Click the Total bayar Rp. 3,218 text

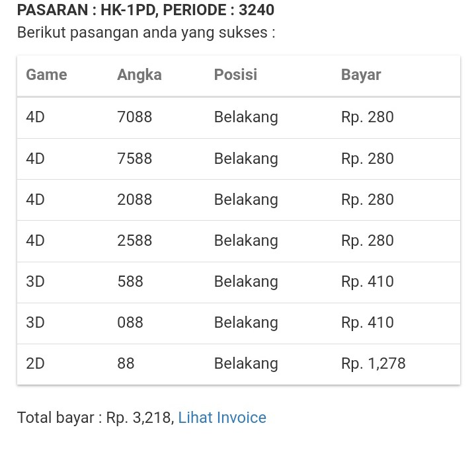pos(95,418)
